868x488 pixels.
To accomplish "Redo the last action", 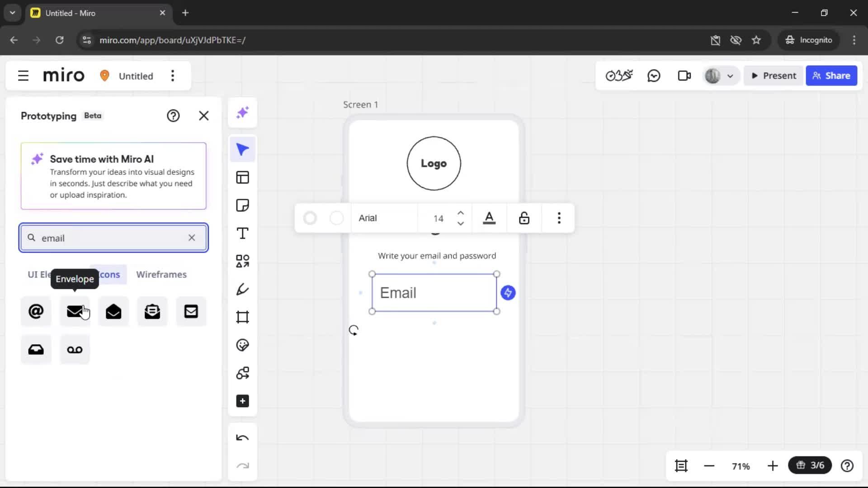I will (x=243, y=466).
